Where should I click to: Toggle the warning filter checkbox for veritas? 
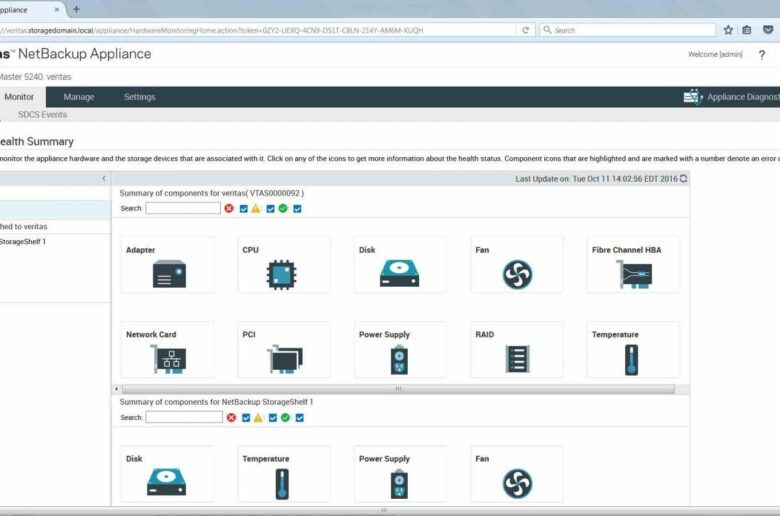tap(271, 209)
